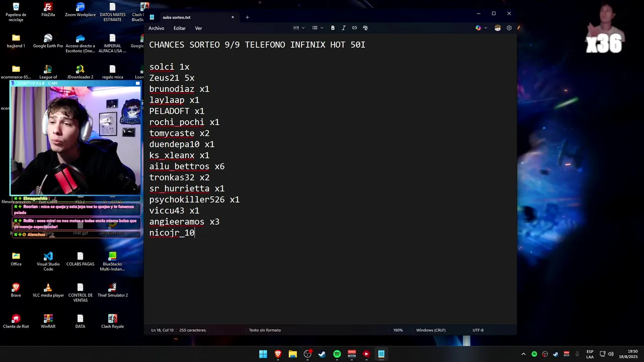Open the Copilot dropdown in Notepad
Image resolution: width=644 pixels, height=362 pixels.
point(481,28)
